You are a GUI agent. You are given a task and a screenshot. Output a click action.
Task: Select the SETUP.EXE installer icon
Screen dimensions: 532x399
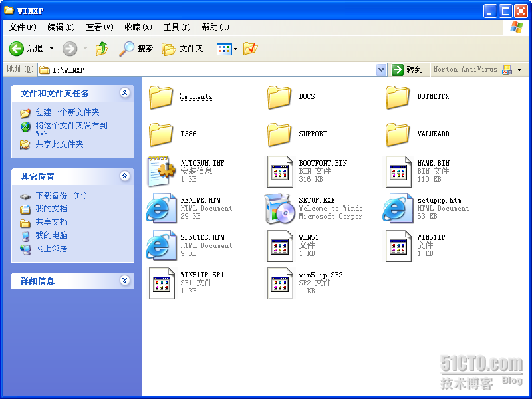coord(279,209)
